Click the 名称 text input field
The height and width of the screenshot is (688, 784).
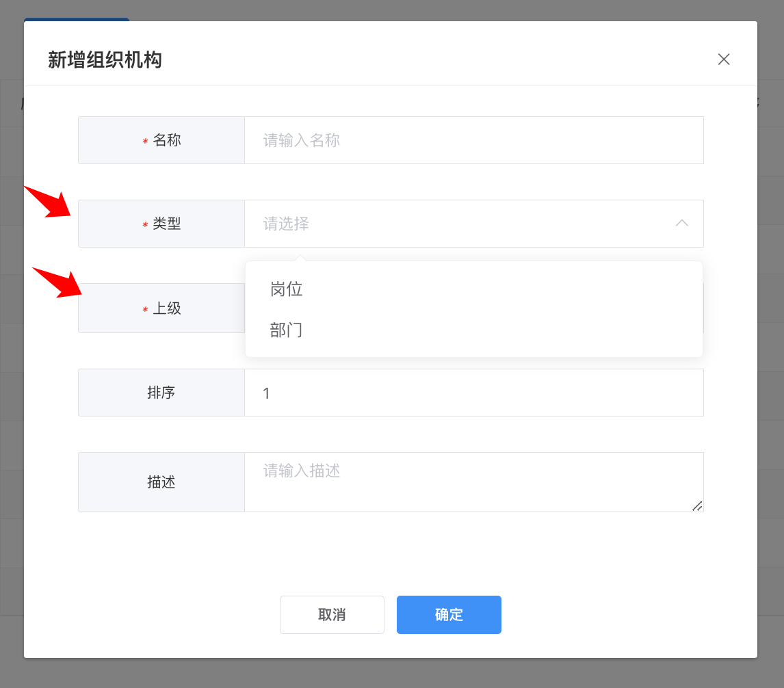click(473, 140)
